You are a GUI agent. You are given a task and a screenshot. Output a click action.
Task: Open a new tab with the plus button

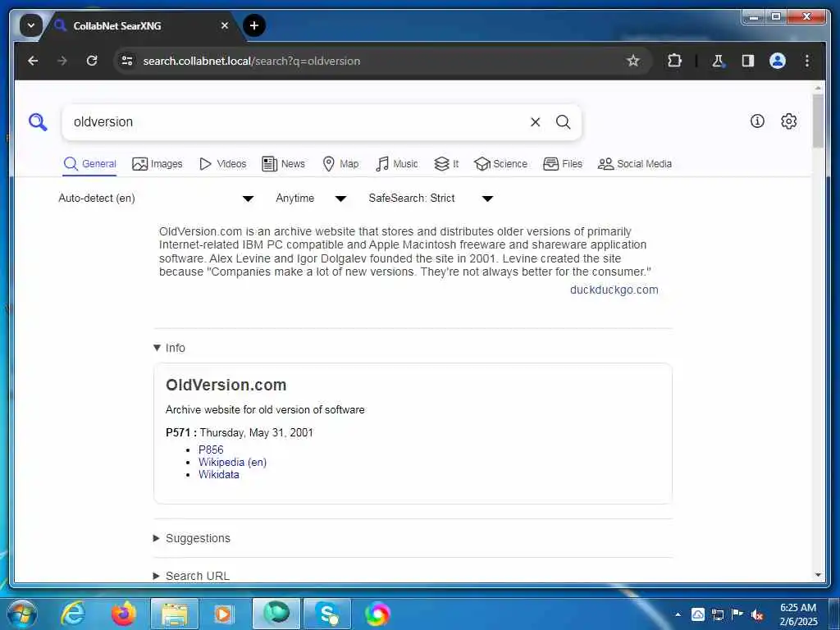click(x=254, y=25)
